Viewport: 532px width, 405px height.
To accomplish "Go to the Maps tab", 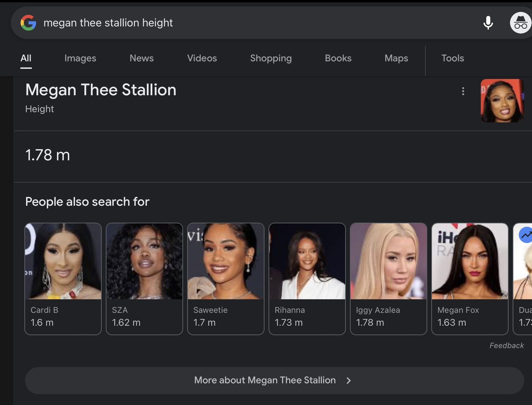I will (x=396, y=58).
